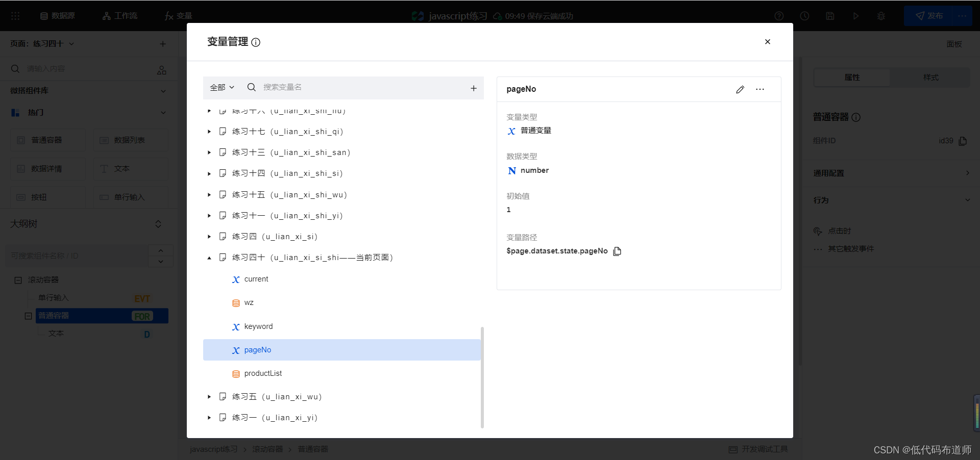Open 开发调试工具 in the status bar
Viewport: 980px width, 460px height.
pos(758,449)
